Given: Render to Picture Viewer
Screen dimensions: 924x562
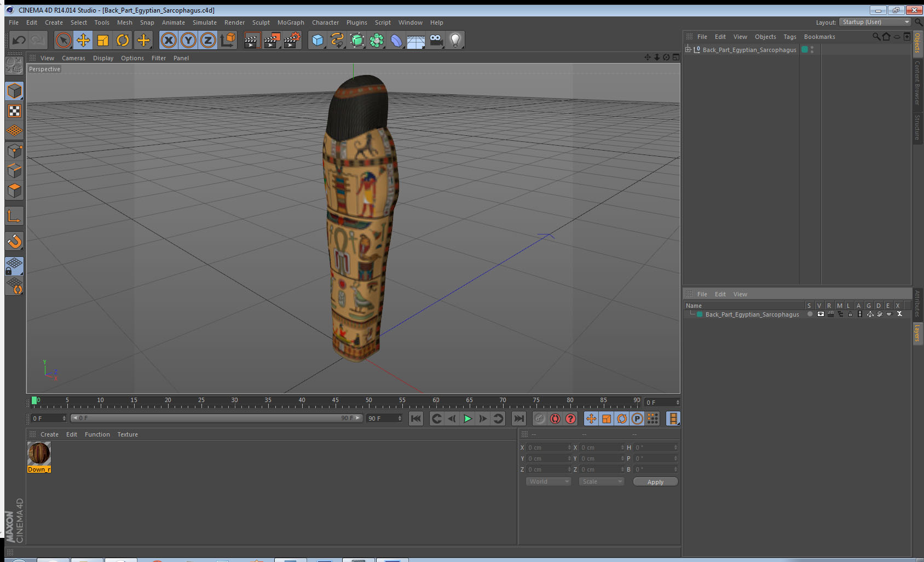Looking at the screenshot, I should click(x=272, y=40).
